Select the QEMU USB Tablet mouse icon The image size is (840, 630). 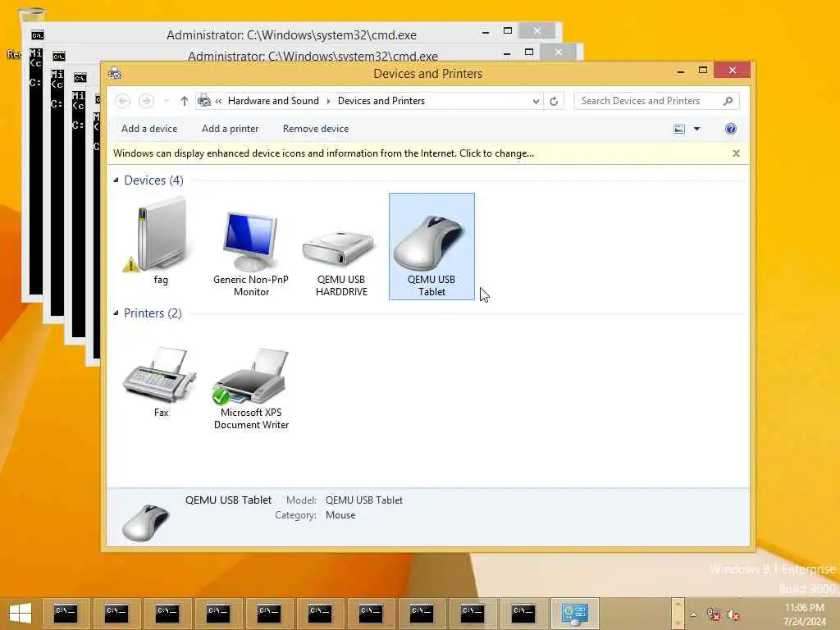tap(431, 246)
